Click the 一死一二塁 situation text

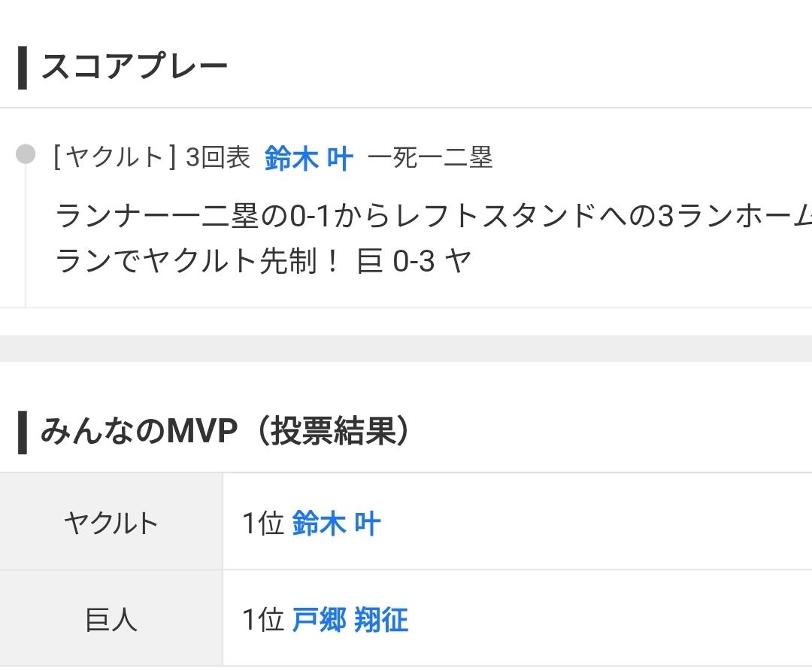click(430, 157)
